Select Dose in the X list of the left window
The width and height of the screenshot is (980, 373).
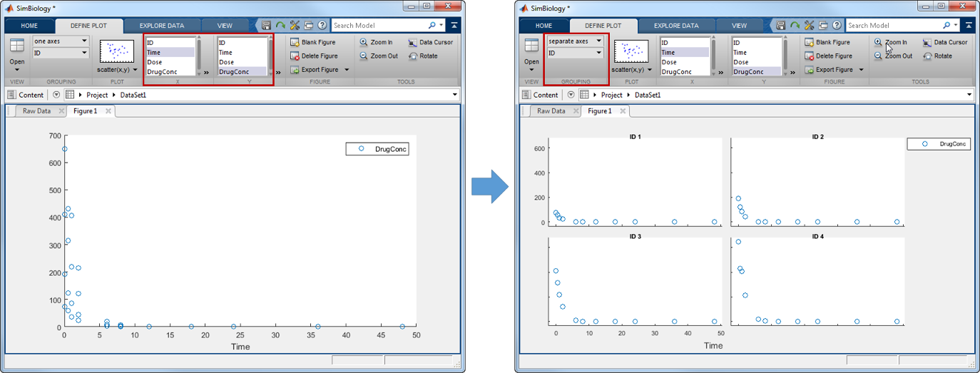tap(170, 62)
